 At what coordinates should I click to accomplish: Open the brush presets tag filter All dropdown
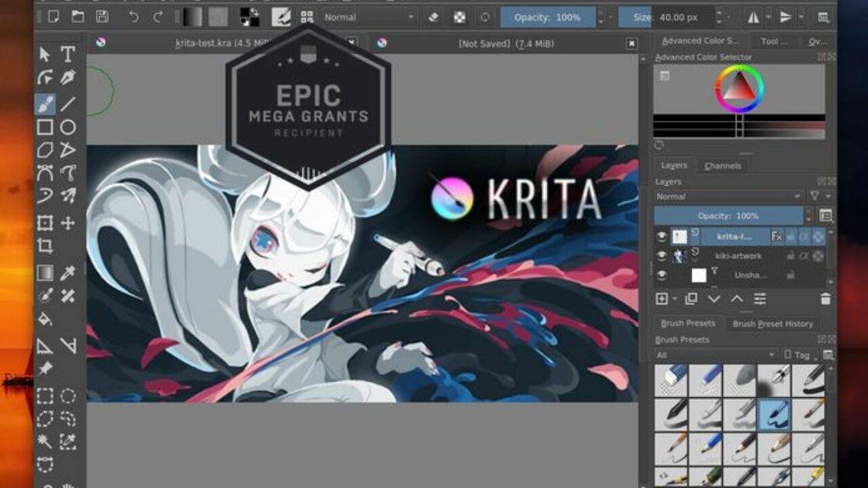(x=716, y=355)
